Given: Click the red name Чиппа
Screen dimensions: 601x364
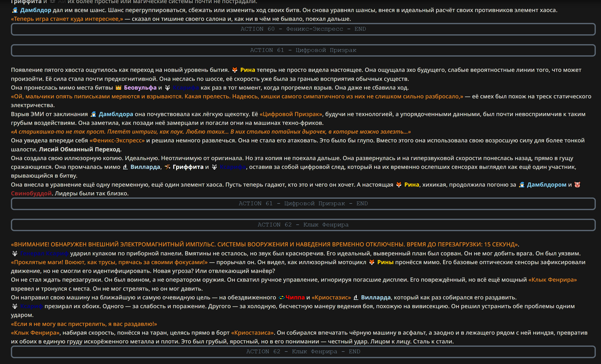Looking at the screenshot, I should click(295, 297).
